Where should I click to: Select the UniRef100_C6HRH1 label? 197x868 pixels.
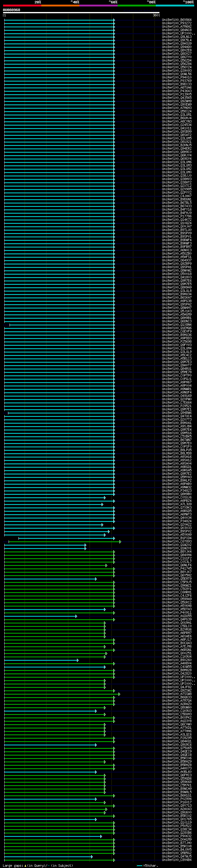177,593
